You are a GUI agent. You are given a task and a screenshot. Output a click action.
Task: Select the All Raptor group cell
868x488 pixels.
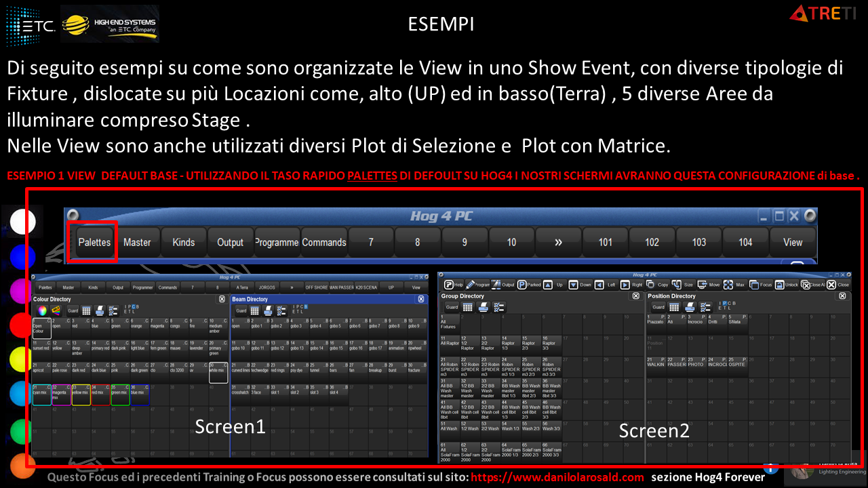click(450, 345)
